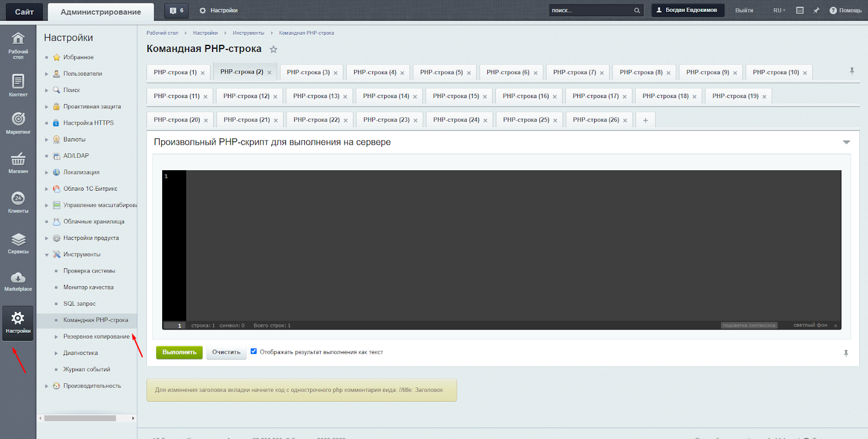Screen dimensions: 868x439
Task: Pin the button bar near Выполнить
Action: (846, 353)
